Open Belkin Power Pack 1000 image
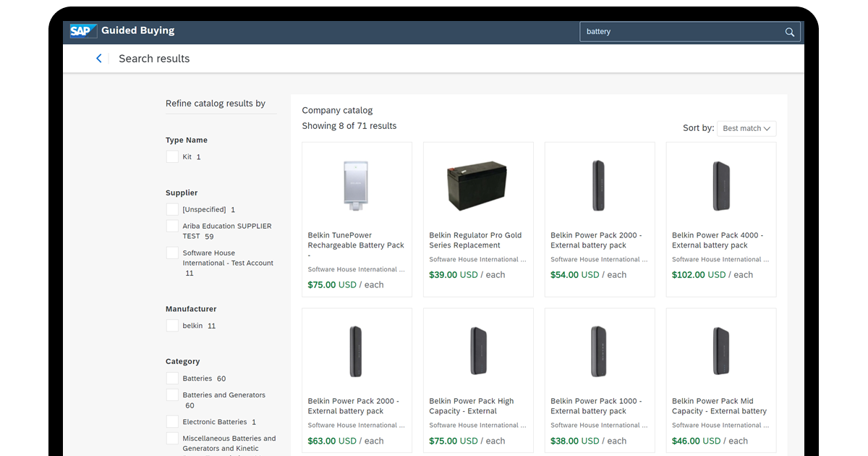868x456 pixels. point(598,352)
